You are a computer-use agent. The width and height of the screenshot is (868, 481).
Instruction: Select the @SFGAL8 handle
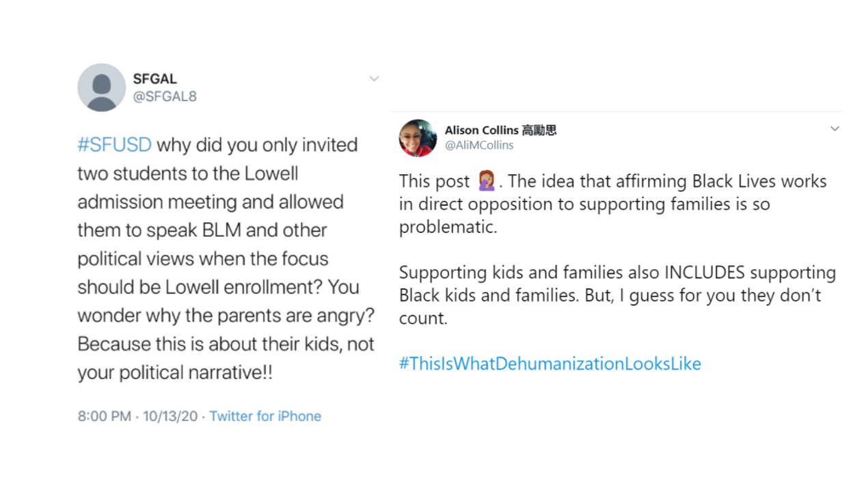tap(165, 96)
